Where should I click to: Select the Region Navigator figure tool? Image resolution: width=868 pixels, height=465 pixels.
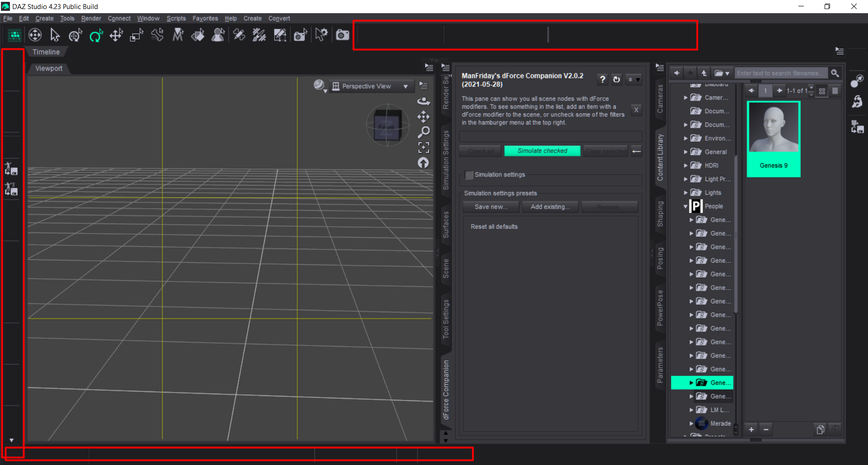(x=218, y=35)
